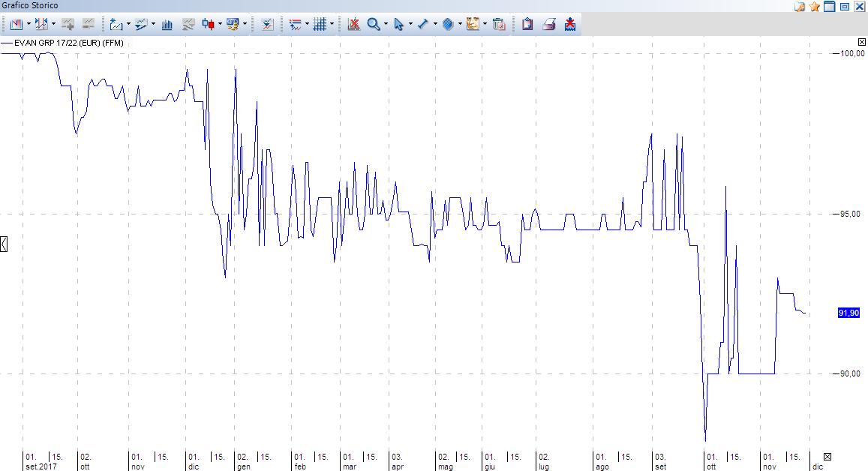The height and width of the screenshot is (471, 868).
Task: Click the export download icon
Action: click(570, 25)
